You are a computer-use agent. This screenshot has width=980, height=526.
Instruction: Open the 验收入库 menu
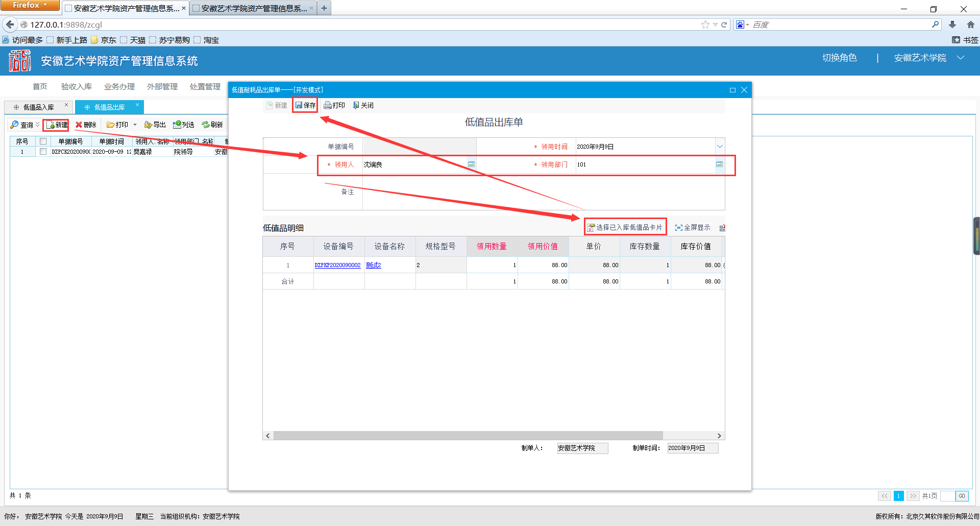(77, 86)
